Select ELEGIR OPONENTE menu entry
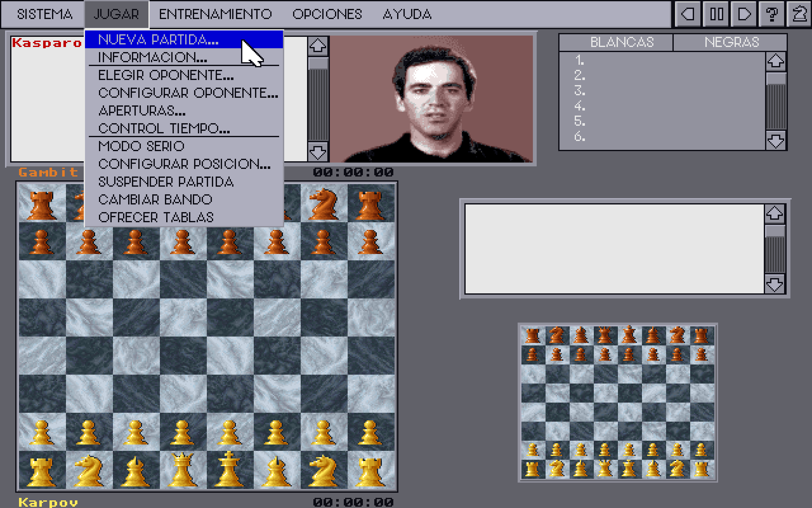Image resolution: width=812 pixels, height=508 pixels. click(x=184, y=75)
